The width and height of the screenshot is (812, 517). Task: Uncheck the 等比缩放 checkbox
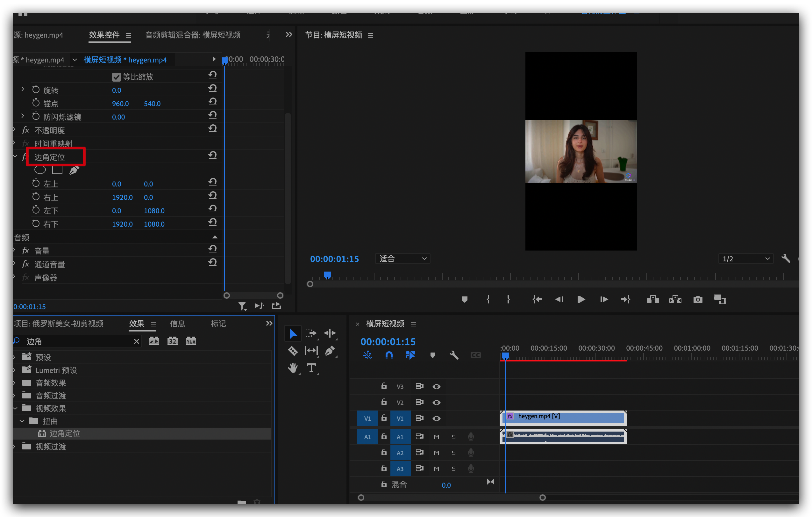tap(116, 77)
